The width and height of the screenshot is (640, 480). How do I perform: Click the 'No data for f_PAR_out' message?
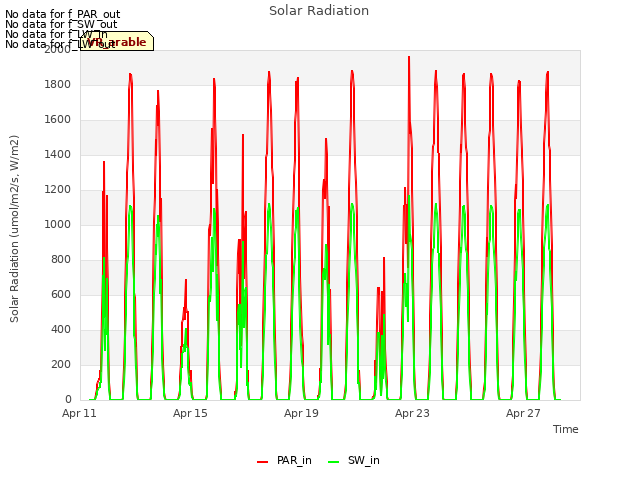[x=62, y=15]
